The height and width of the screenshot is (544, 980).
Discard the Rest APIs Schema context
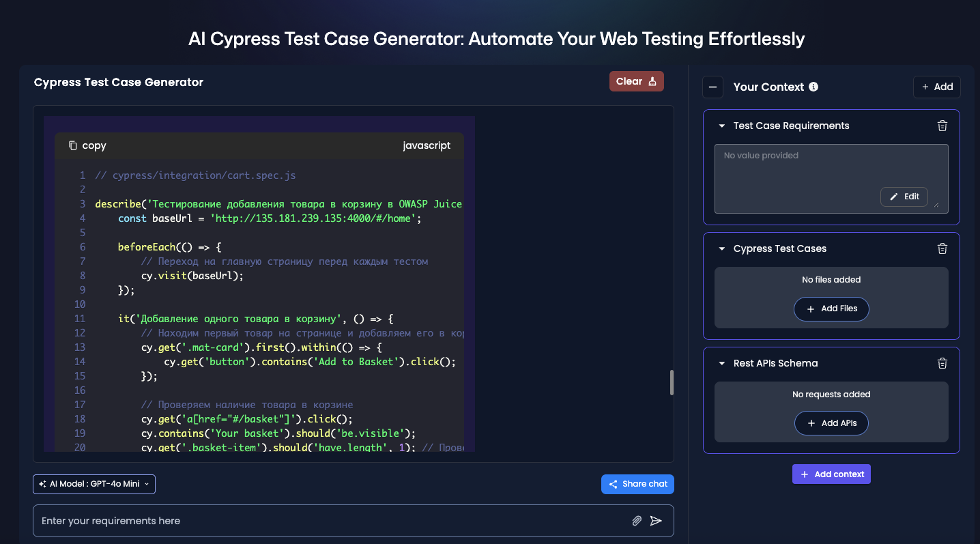942,363
